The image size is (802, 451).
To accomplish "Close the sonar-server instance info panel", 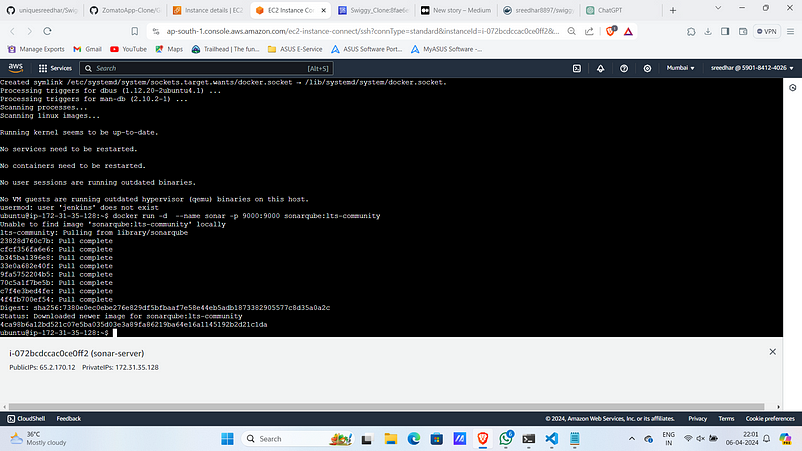I will click(772, 352).
